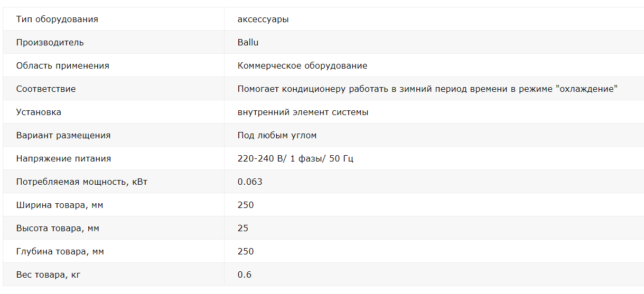Image resolution: width=644 pixels, height=294 pixels.
Task: Click the '0.6' weight value
Action: 245,275
